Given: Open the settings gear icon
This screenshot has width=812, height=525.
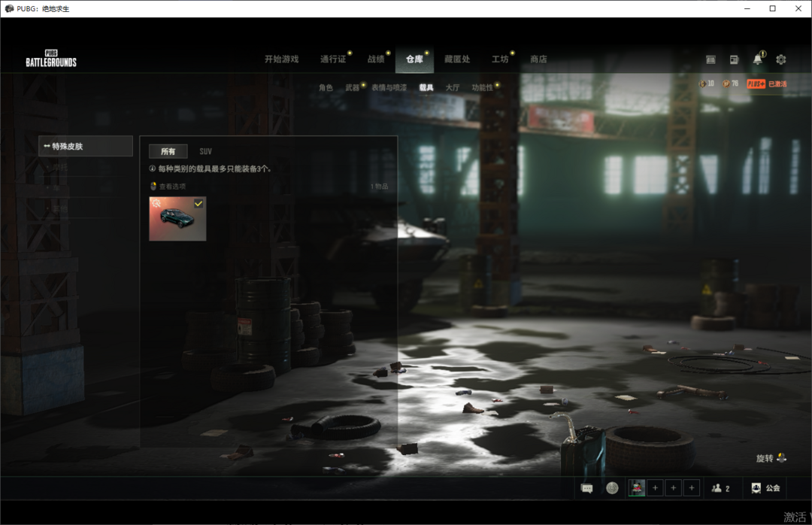Looking at the screenshot, I should 781,59.
